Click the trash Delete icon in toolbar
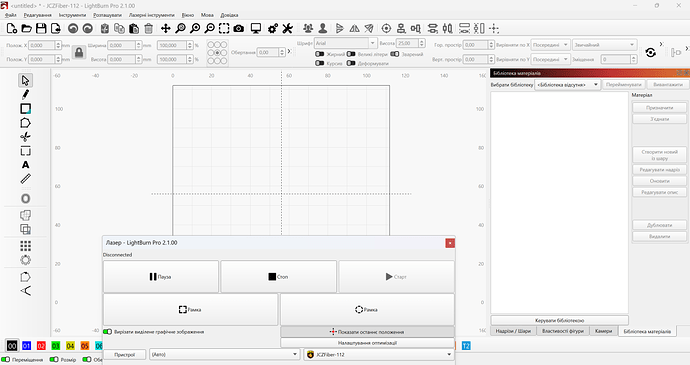 click(149, 29)
